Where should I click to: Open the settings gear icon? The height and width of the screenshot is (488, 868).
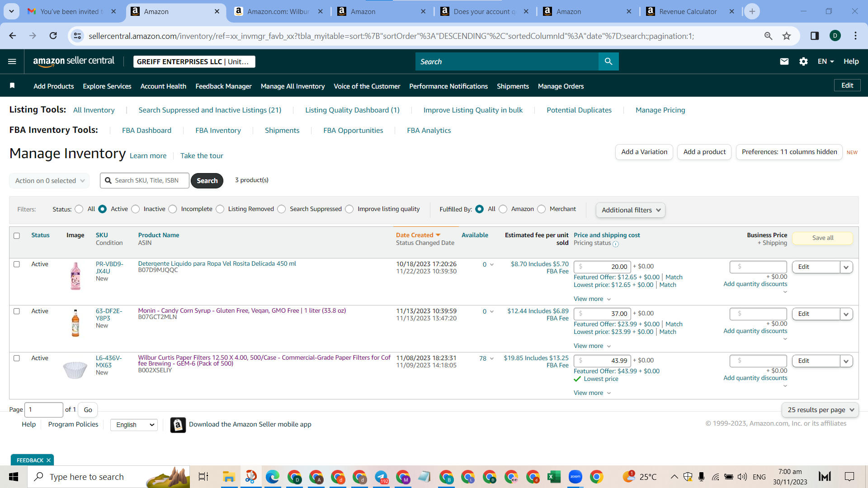coord(803,61)
